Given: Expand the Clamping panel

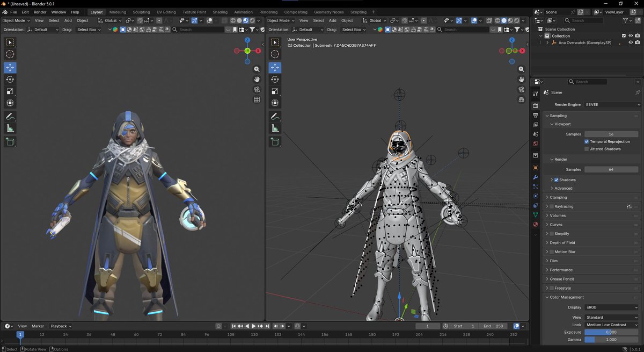Looking at the screenshot, I should [x=592, y=197].
